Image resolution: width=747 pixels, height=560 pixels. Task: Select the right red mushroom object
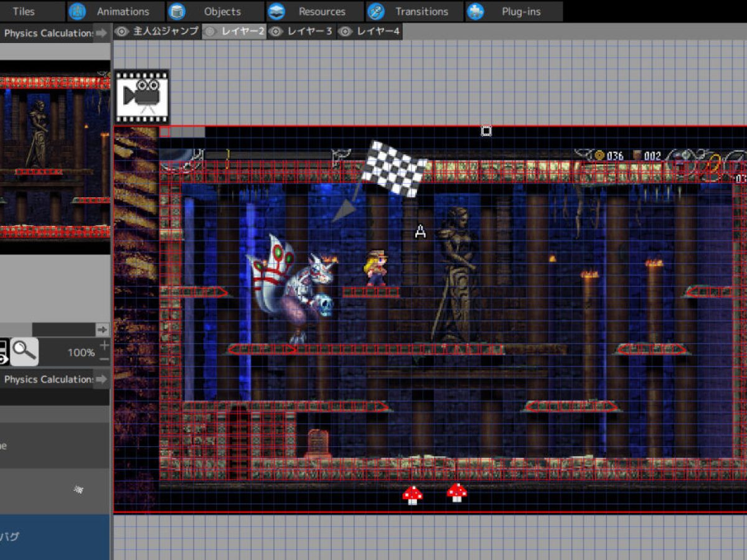click(457, 493)
